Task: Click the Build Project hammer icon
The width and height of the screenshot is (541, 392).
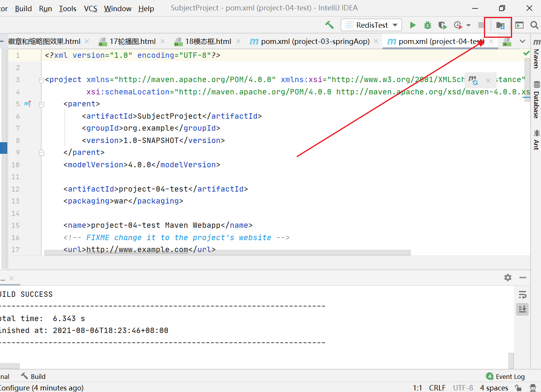Action: coord(329,25)
